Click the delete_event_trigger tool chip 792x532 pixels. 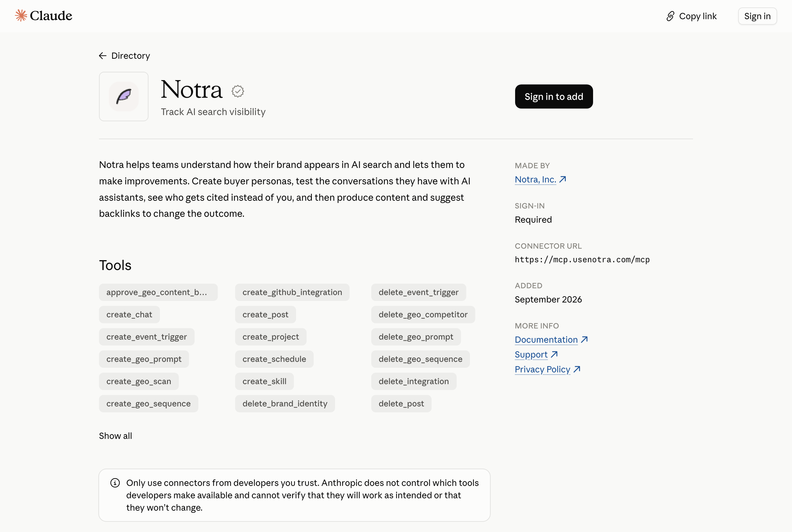pyautogui.click(x=418, y=292)
